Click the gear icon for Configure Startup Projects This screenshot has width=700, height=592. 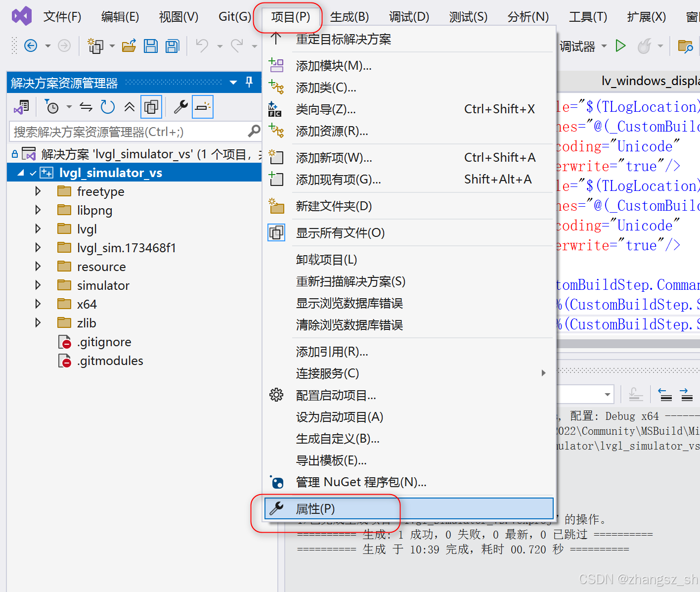(x=276, y=395)
